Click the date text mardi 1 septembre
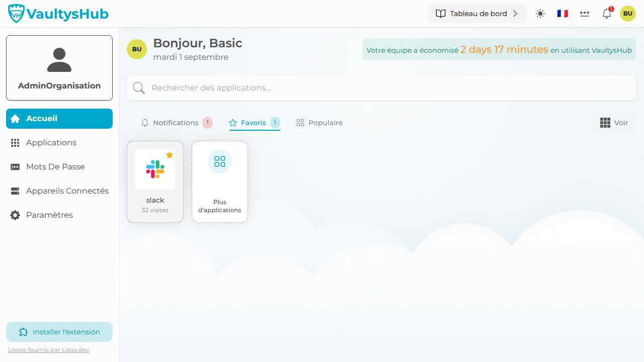 191,57
